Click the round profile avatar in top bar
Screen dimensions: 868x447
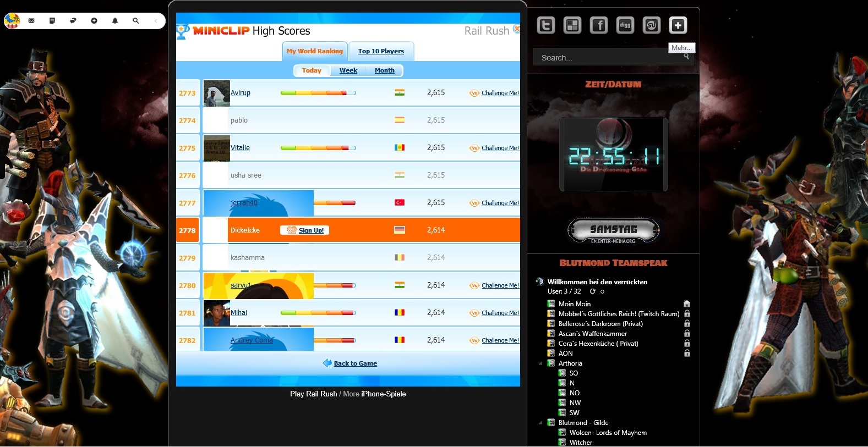(x=12, y=21)
